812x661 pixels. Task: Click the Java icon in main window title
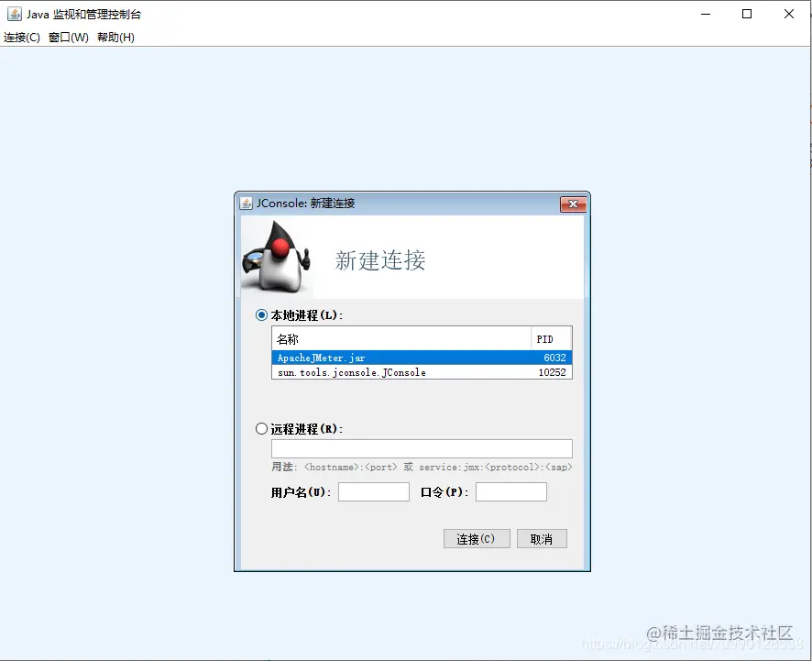click(x=15, y=14)
